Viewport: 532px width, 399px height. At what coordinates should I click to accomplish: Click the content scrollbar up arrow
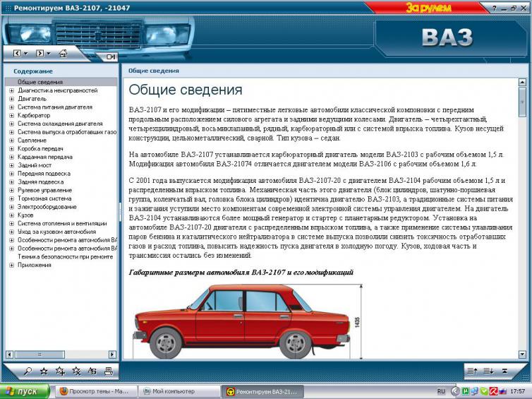click(522, 82)
